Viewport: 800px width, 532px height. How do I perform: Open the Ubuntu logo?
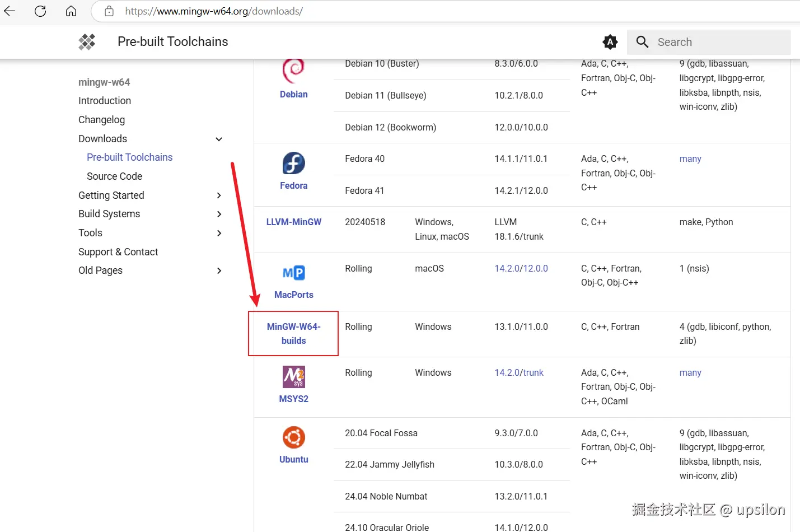click(294, 437)
